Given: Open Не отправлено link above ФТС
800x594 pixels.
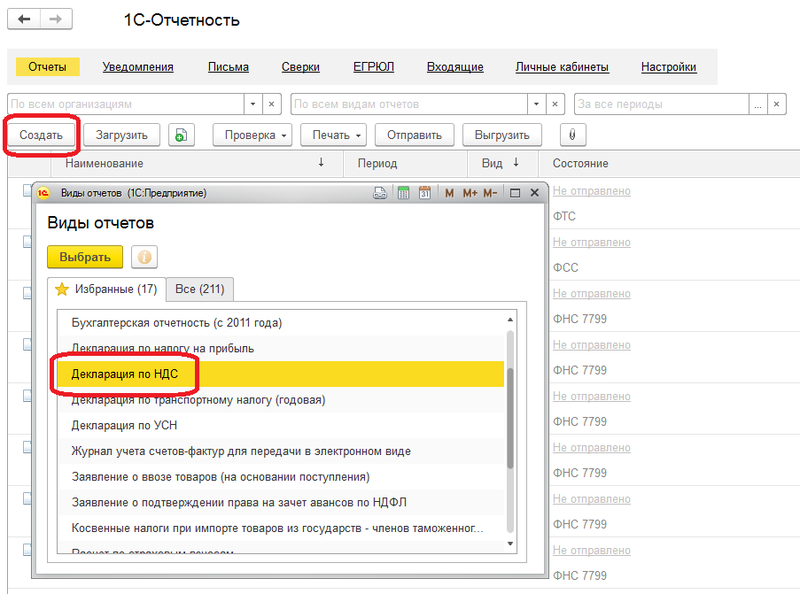Looking at the screenshot, I should (x=591, y=191).
